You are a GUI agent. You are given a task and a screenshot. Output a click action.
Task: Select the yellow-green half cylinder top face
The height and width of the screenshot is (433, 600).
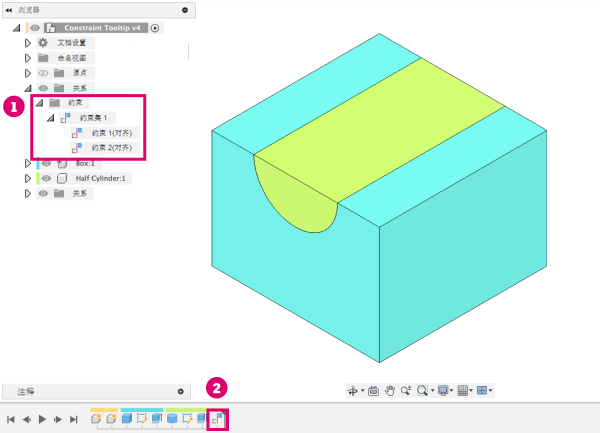click(379, 130)
